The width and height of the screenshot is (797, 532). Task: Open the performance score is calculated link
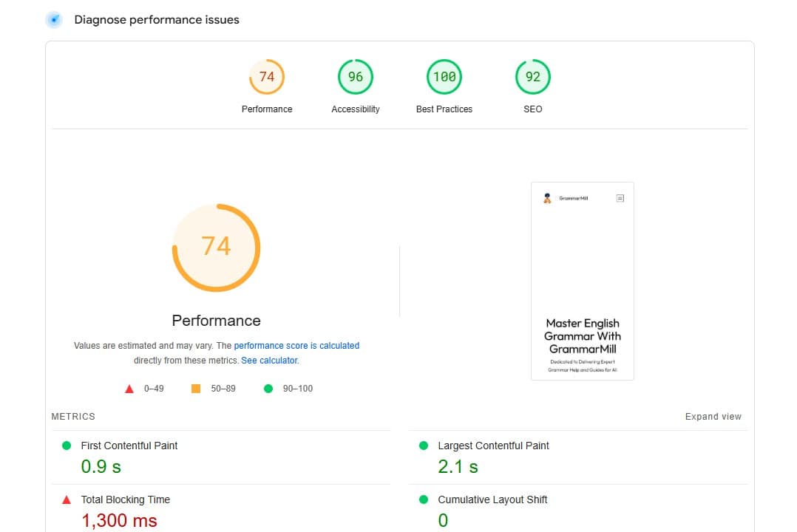[296, 346]
